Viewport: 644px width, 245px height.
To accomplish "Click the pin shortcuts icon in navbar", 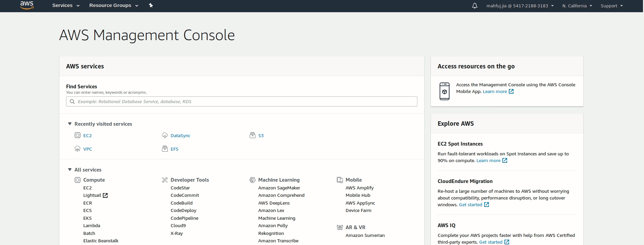I will [151, 5].
